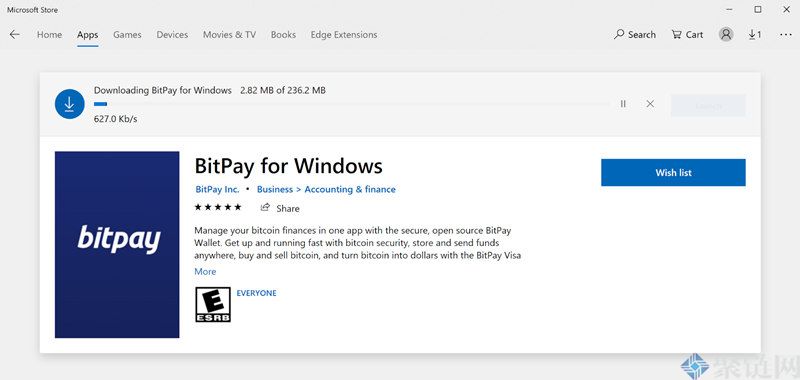Open the Movies & TV tab
This screenshot has width=800, height=380.
pos(229,35)
